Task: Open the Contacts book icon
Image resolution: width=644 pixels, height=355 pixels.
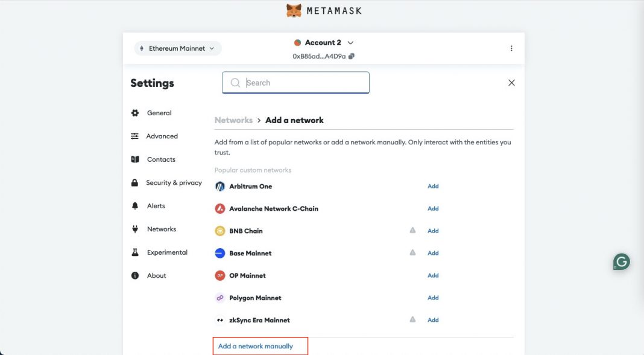Action: tap(134, 159)
